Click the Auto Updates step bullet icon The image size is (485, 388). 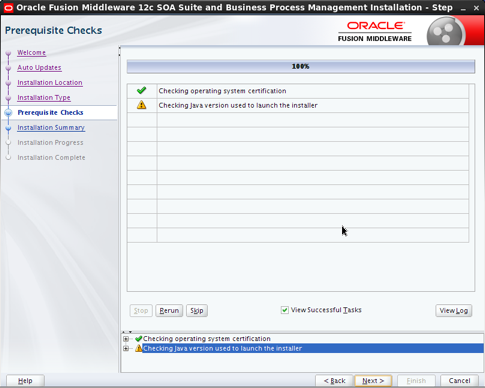coord(9,68)
